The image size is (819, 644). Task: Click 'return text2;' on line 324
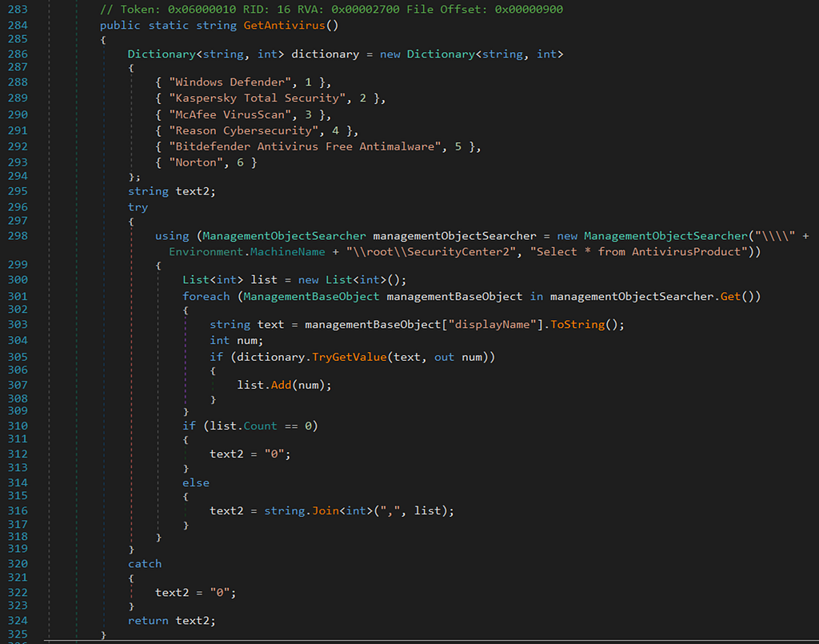tap(172, 621)
